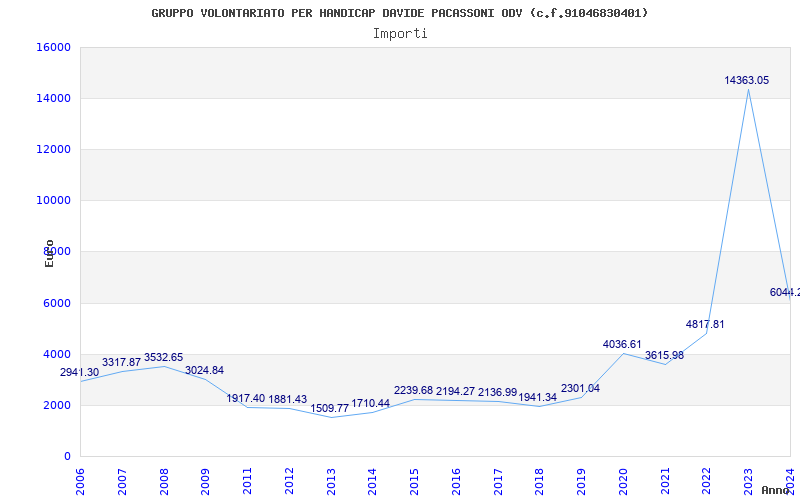This screenshot has height=500, width=800.
Task: Select the 3317.87 data label
Action: [121, 362]
